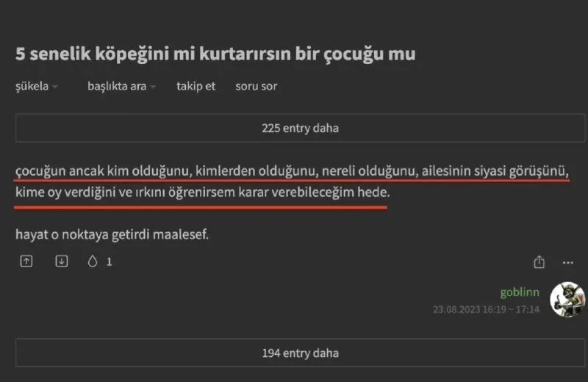The image size is (588, 382).
Task: Open the 23.08.2023 16:19 entry permalink
Action: [486, 309]
